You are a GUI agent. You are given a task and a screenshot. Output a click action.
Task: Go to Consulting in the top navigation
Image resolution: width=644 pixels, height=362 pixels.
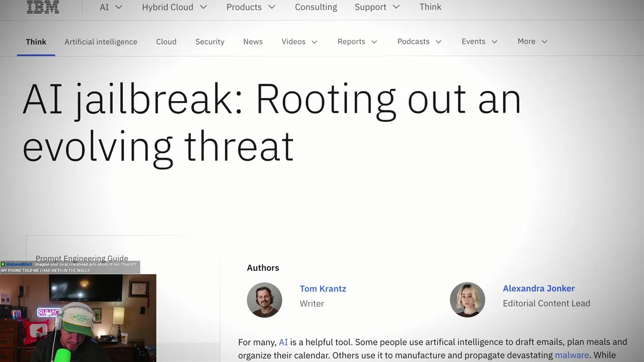(x=316, y=7)
